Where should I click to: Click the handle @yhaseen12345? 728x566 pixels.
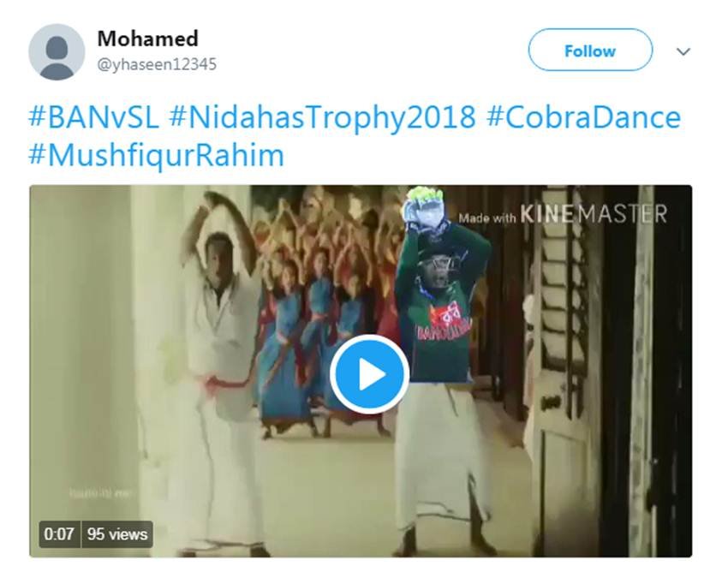157,64
